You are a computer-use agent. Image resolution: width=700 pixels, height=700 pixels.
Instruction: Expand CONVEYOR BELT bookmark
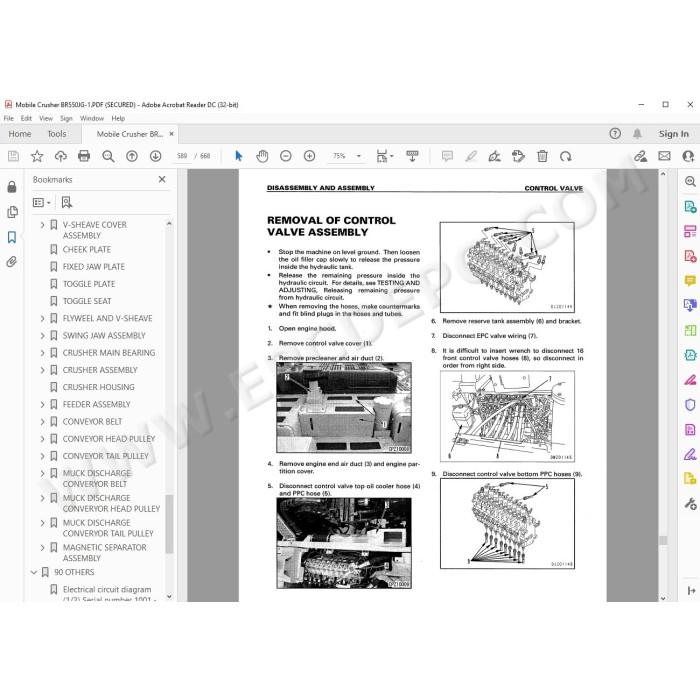(x=42, y=422)
